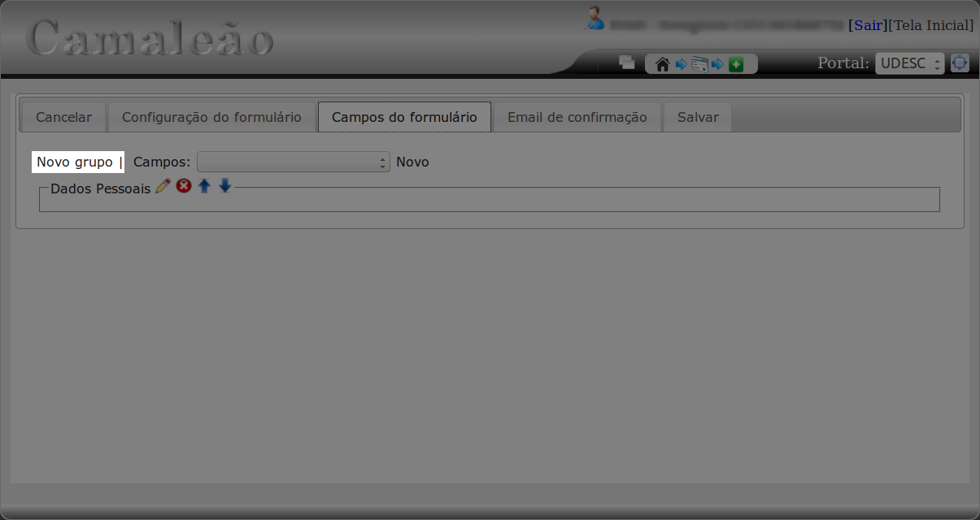This screenshot has width=980, height=520.
Task: Switch to Configuração do formulário tab
Action: pyautogui.click(x=211, y=117)
